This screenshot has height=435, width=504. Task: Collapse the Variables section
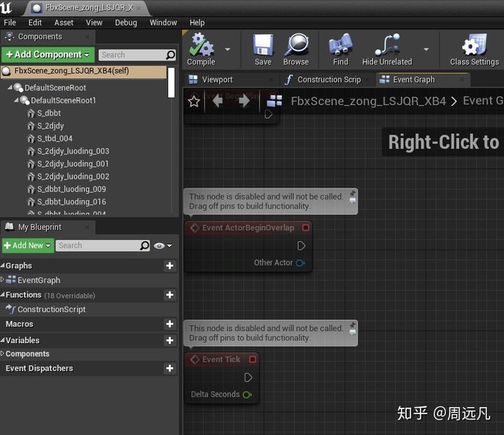pyautogui.click(x=3, y=340)
